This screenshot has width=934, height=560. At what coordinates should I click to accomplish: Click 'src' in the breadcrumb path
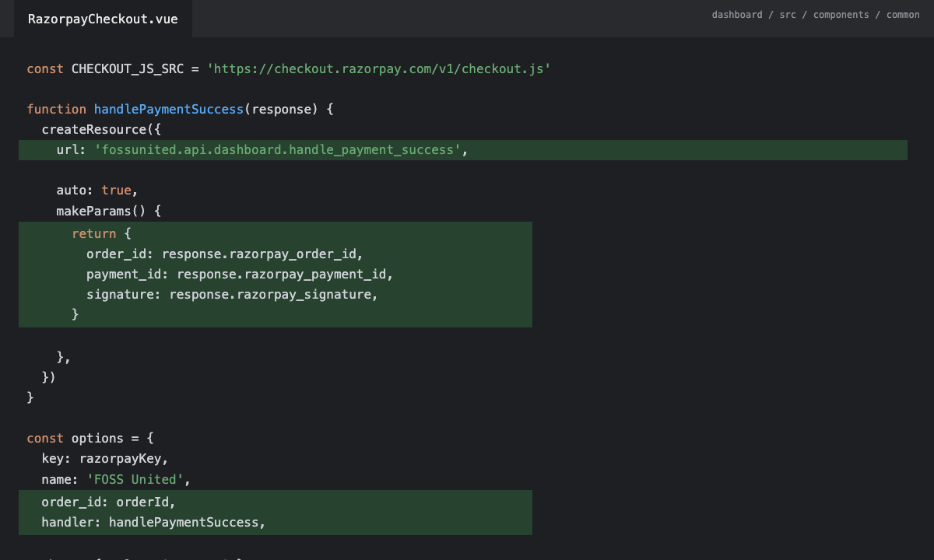(788, 15)
